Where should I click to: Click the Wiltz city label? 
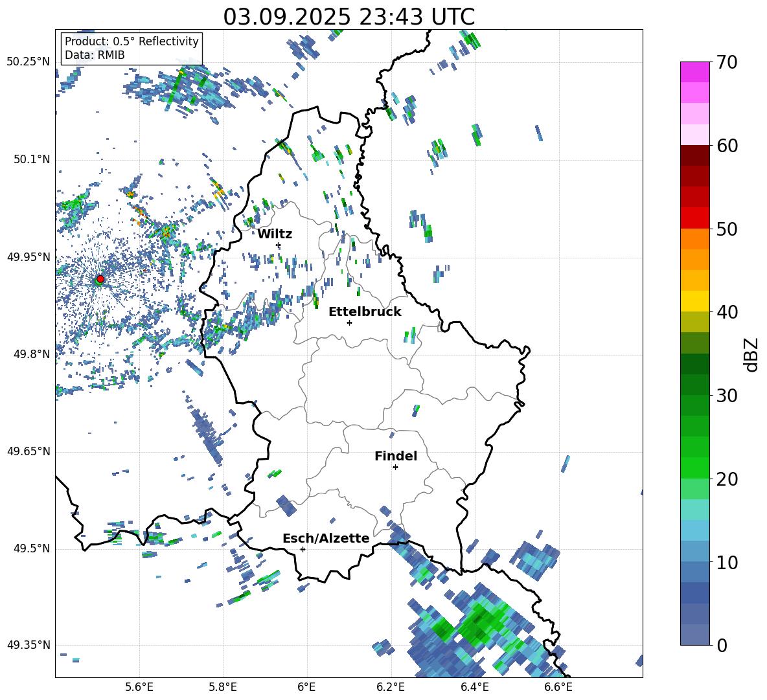pyautogui.click(x=275, y=234)
